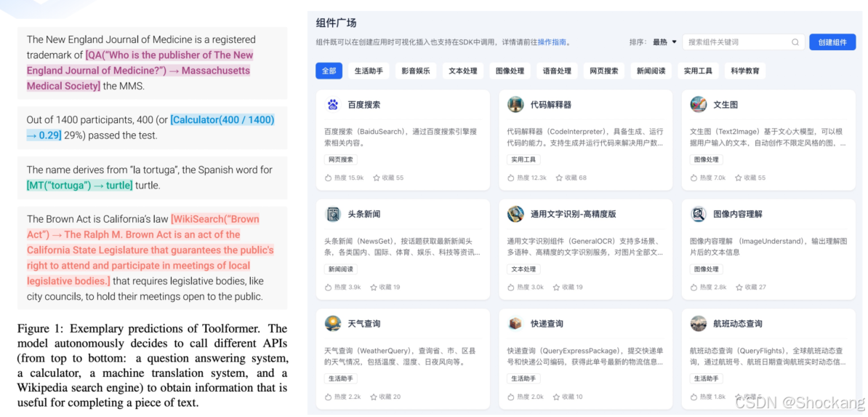Screen dimensions: 868x417
Task: Like 航班动态查询 via 热度 1.8k thumb
Action: click(x=693, y=397)
